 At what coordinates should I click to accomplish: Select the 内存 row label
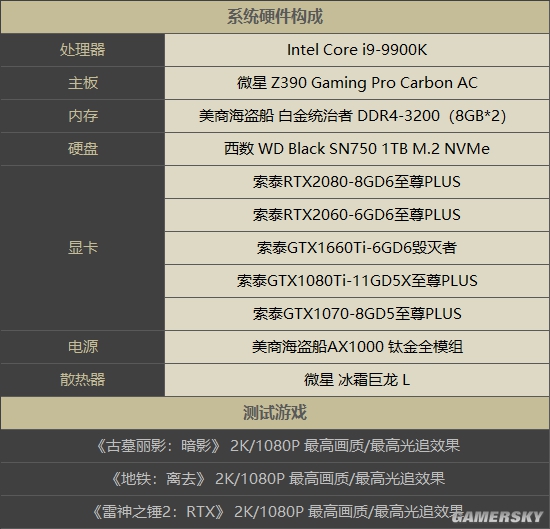(x=83, y=116)
